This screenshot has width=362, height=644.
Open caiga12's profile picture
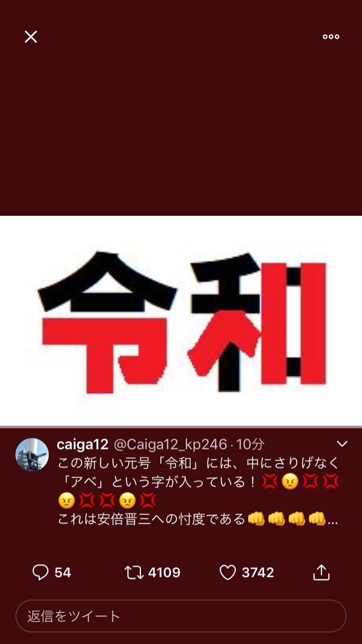tap(32, 454)
